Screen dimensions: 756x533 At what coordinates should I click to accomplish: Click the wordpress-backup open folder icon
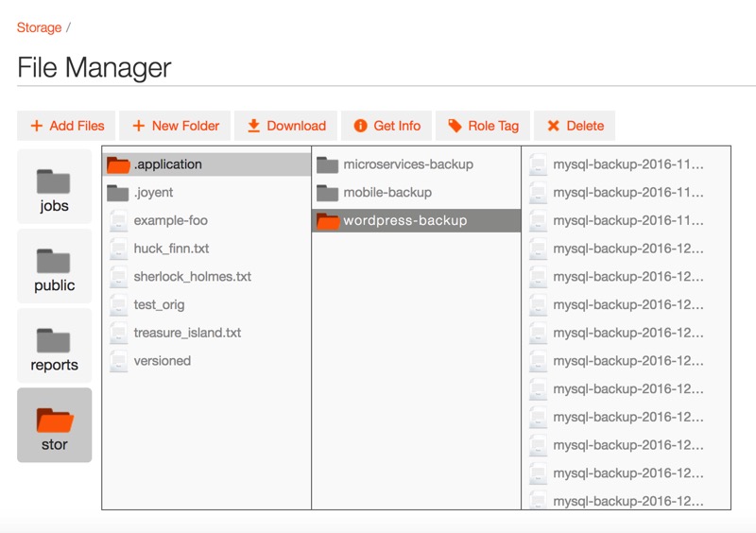[x=328, y=221]
